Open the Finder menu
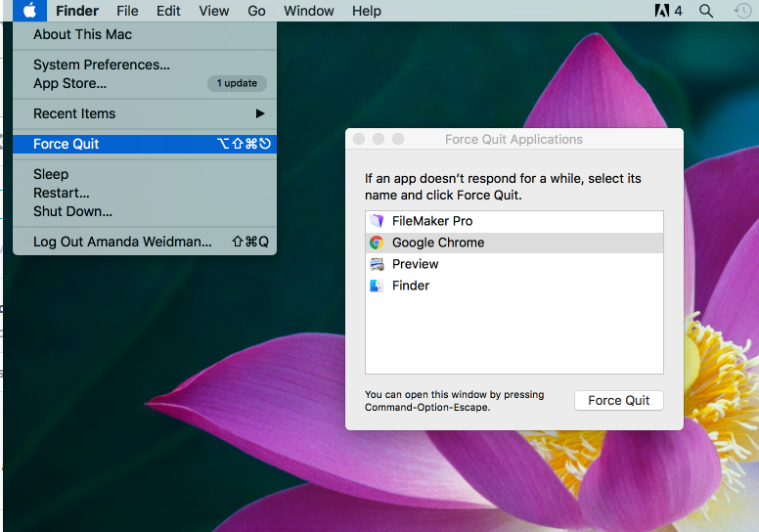759x532 pixels. (77, 11)
